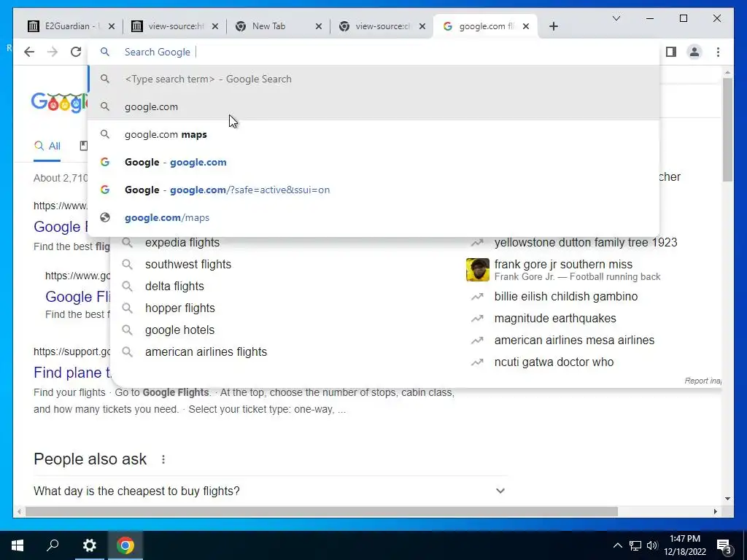Open the Chrome three-dot menu
Screen dimensions: 747x560
[718, 52]
